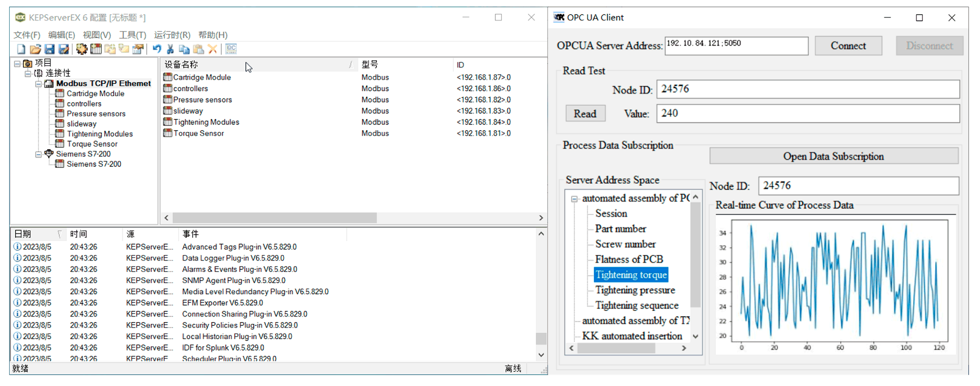Click the New Tag Group toolbar icon
980x386 pixels.
click(x=110, y=49)
